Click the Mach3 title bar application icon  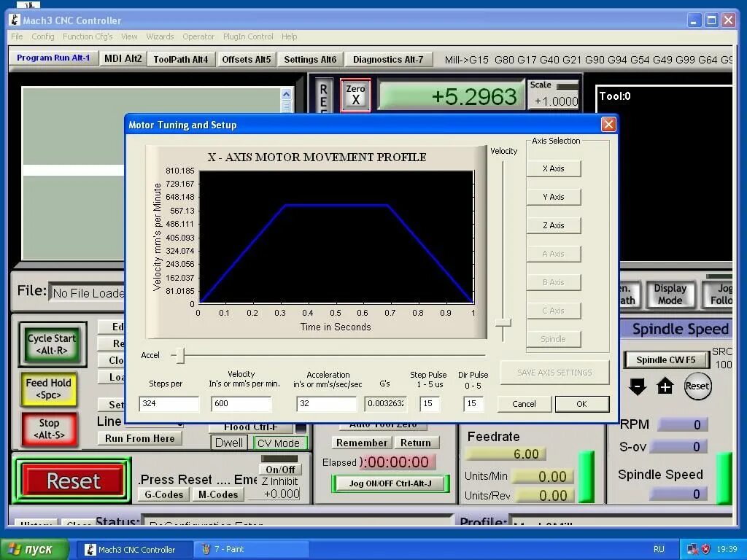pyautogui.click(x=15, y=20)
